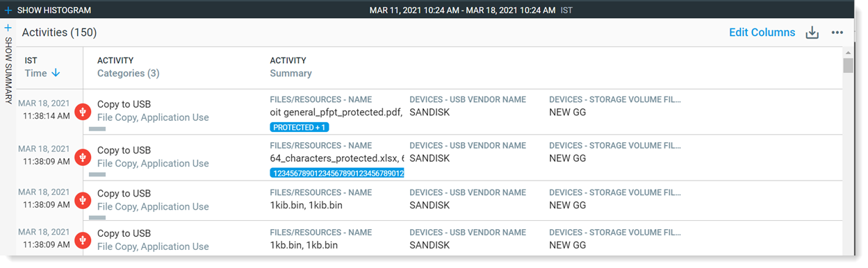Screen dimensions: 868x268
Task: Click the long numeric 1234567890 label tag
Action: 337,172
